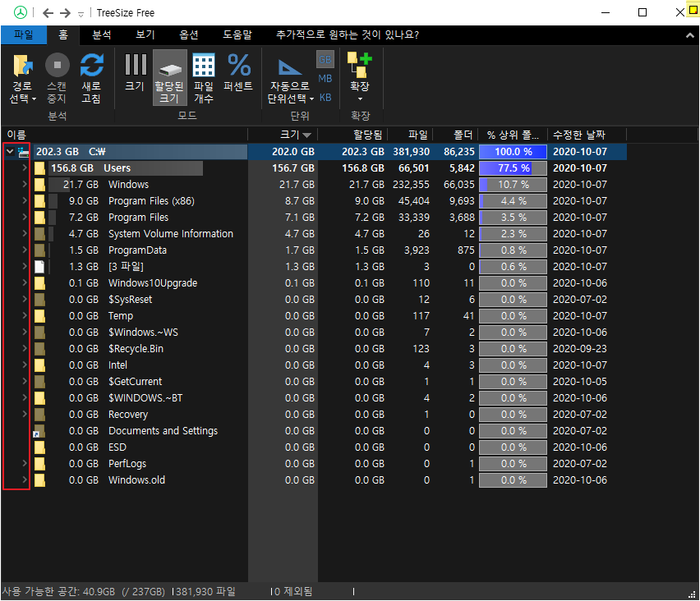The image size is (700, 601).
Task: Expand the Windows folder
Action: click(25, 184)
